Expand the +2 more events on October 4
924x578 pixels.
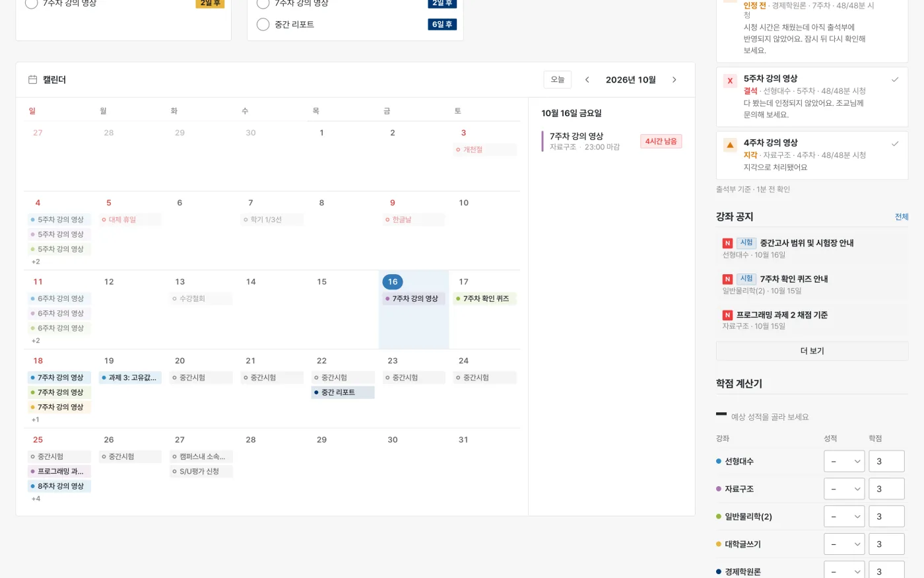(36, 262)
